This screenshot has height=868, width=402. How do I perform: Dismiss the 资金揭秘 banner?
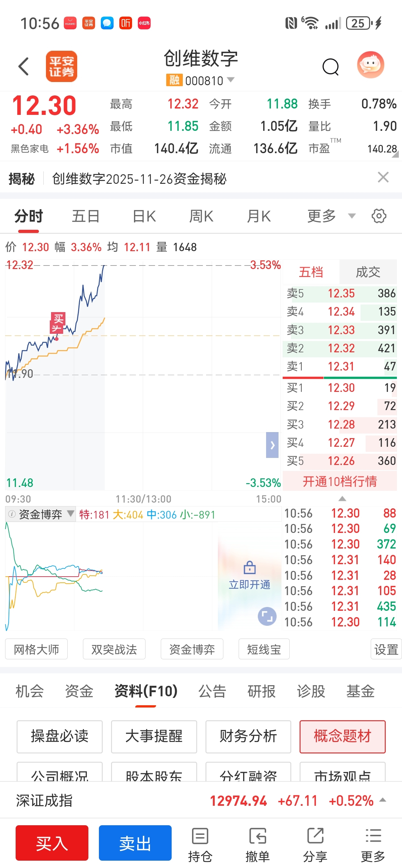(x=383, y=177)
